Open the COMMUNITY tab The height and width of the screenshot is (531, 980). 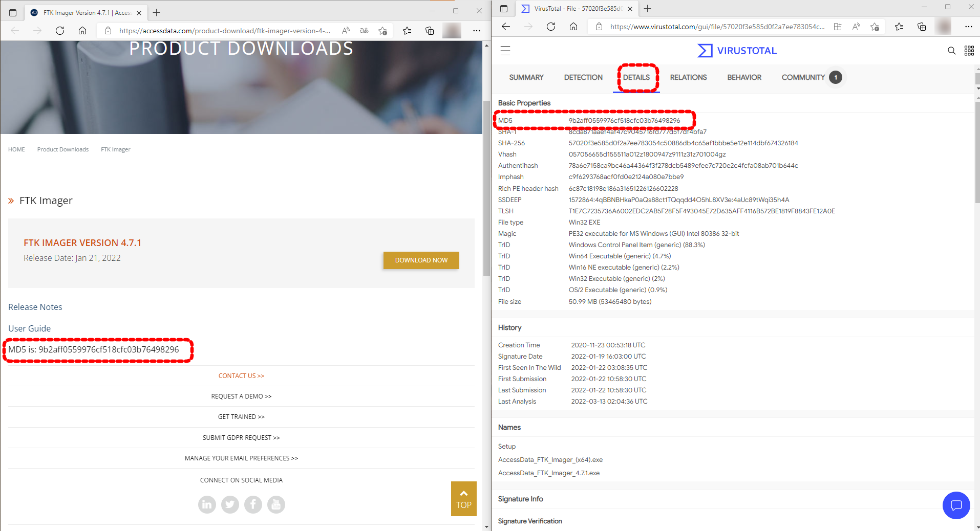803,77
